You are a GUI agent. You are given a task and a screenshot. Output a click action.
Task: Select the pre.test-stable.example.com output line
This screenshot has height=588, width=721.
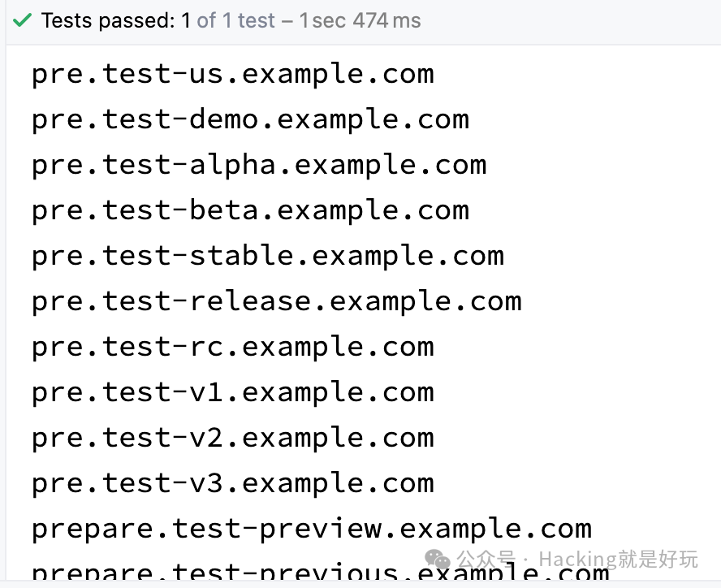pyautogui.click(x=268, y=256)
